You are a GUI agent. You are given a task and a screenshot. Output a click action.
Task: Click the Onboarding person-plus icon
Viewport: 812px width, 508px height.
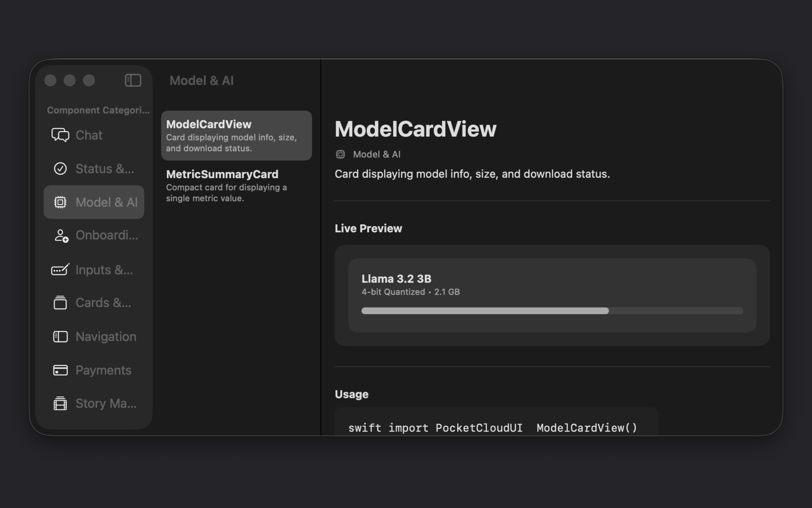(61, 236)
